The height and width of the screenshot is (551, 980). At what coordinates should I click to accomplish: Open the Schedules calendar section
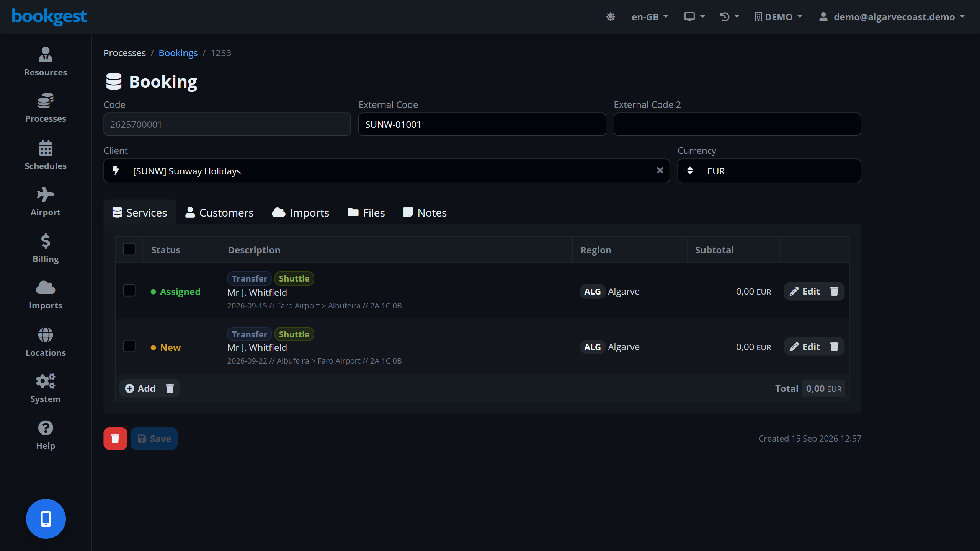click(x=46, y=155)
